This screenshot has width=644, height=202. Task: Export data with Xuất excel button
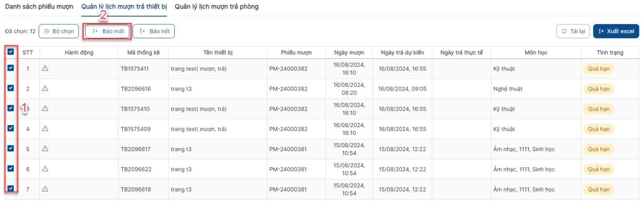pos(616,31)
